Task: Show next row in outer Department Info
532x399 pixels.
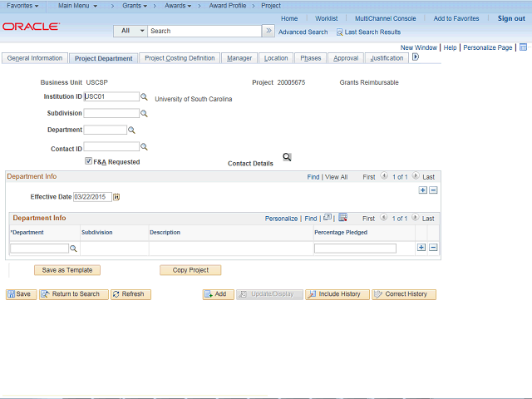Action: (x=416, y=175)
